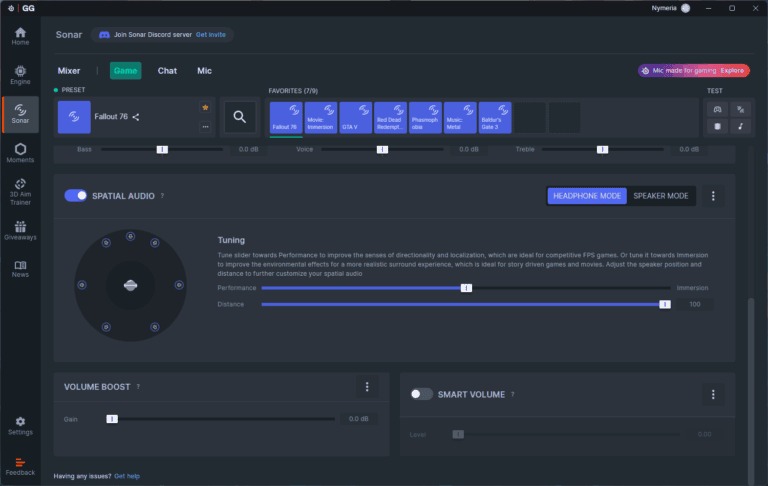Select the Mixer tab
Screen dimensions: 768x486
click(69, 71)
